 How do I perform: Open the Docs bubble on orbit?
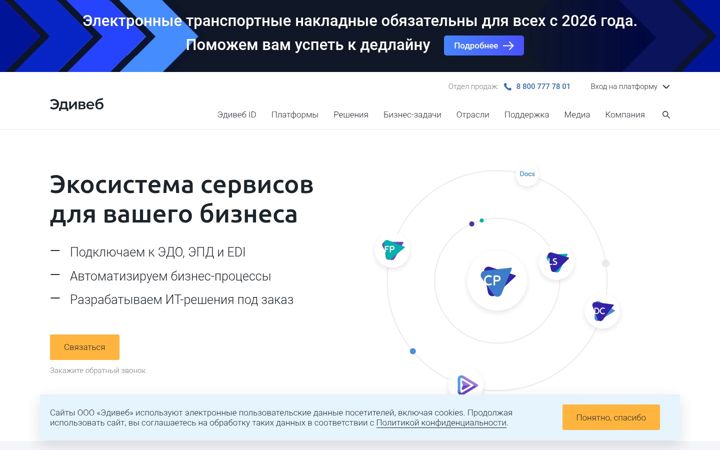point(527,174)
